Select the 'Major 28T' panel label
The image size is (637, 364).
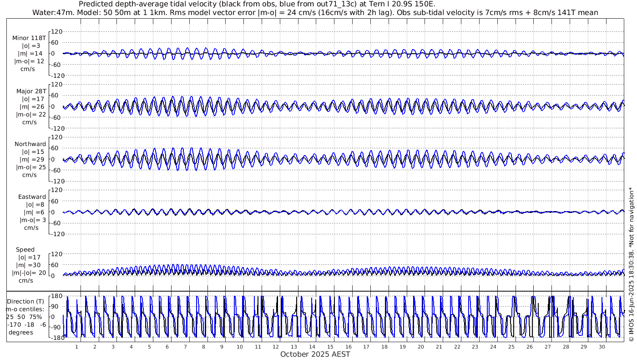30,91
